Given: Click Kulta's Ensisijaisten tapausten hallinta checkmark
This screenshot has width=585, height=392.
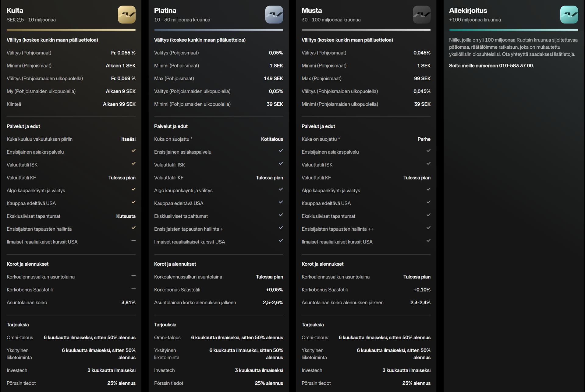Looking at the screenshot, I should pos(133,228).
